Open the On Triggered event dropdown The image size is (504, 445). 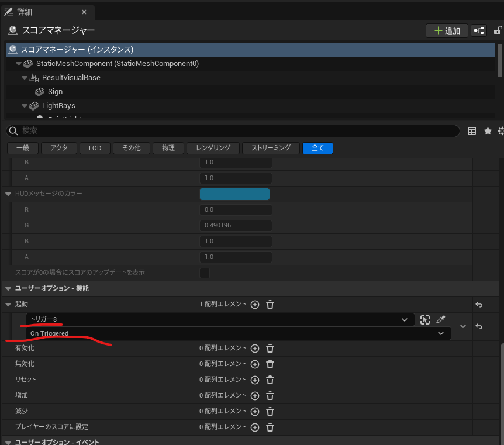pos(441,333)
